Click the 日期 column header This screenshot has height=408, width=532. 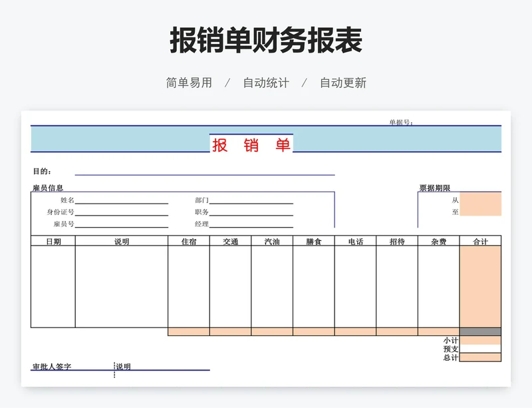pyautogui.click(x=53, y=241)
